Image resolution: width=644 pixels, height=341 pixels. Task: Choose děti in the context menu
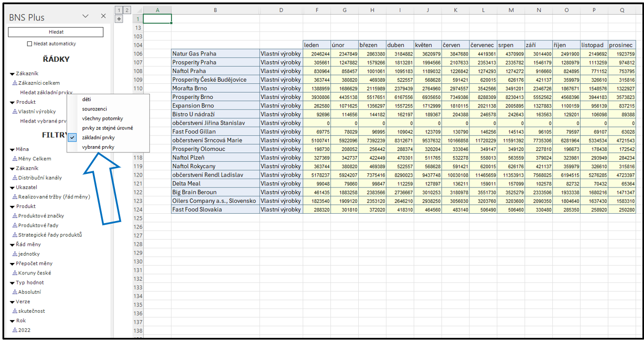click(108, 100)
